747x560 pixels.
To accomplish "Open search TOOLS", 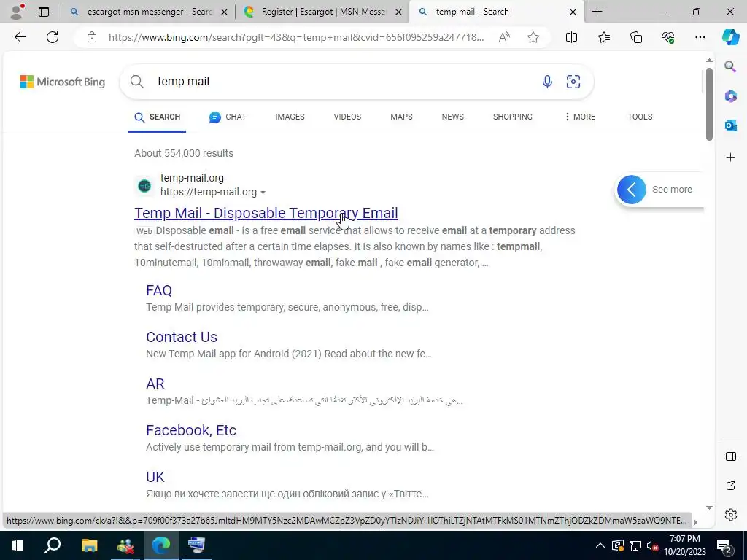I will coord(640,117).
